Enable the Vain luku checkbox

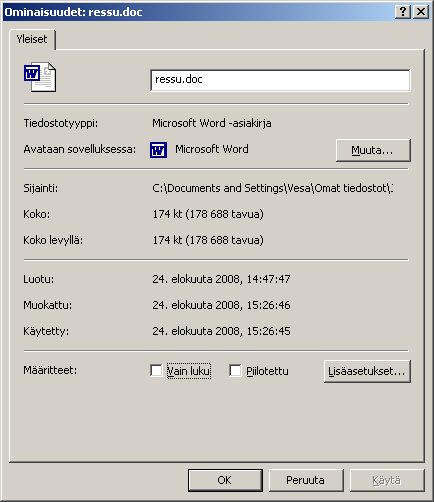tap(156, 371)
